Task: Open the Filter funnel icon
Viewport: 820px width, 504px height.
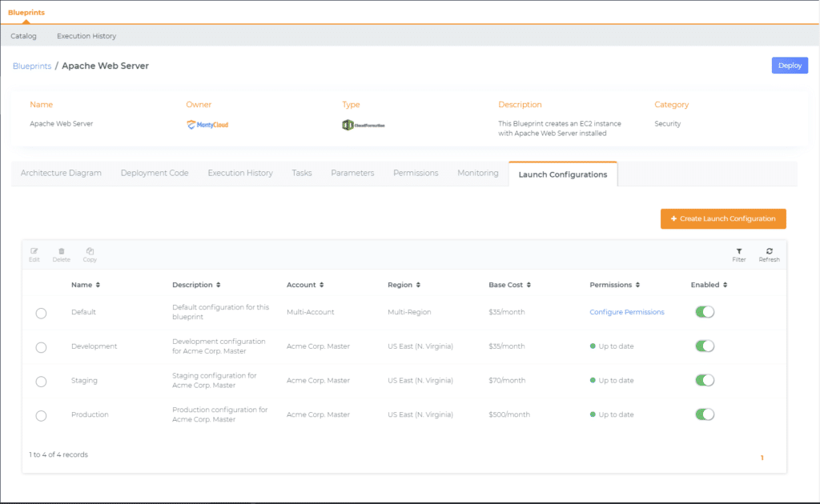Action: click(738, 251)
